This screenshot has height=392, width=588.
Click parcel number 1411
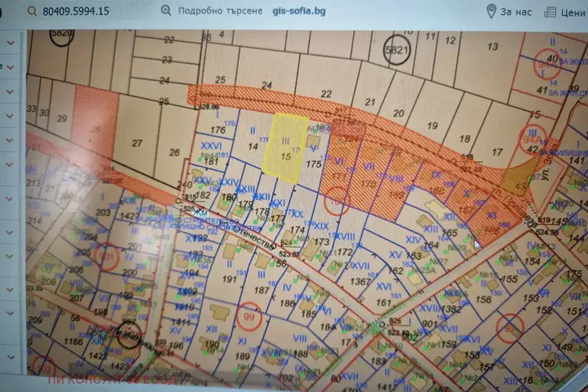181,321
